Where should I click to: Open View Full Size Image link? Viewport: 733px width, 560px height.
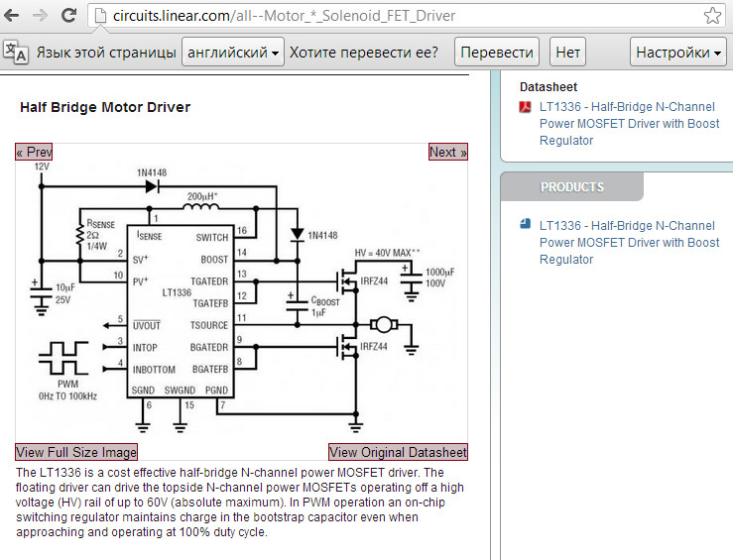click(x=76, y=452)
